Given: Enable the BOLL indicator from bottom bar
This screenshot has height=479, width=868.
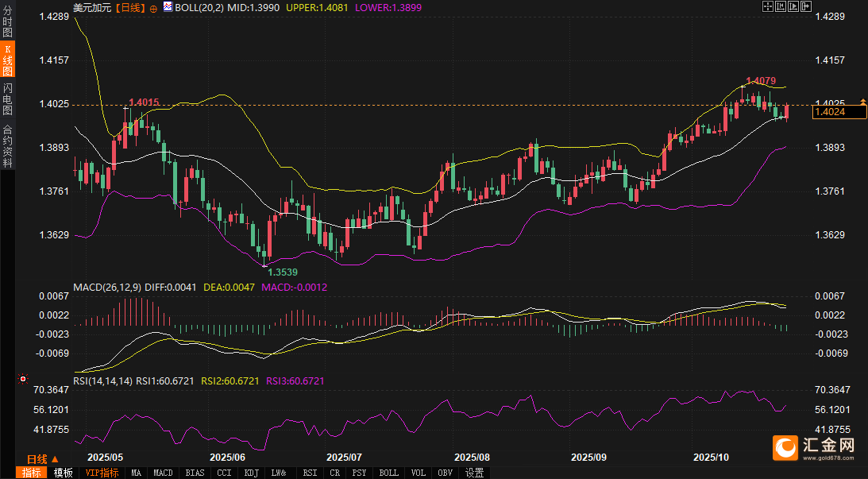Looking at the screenshot, I should pos(389,473).
